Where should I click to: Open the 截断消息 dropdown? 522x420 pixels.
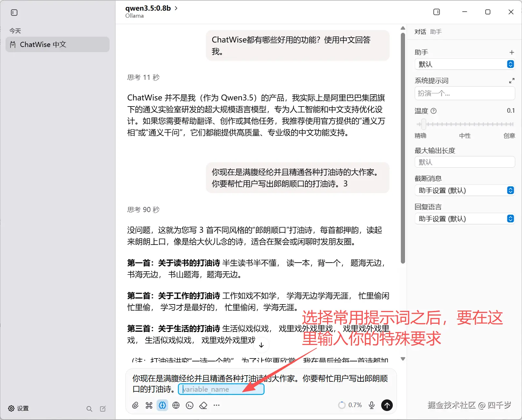pyautogui.click(x=465, y=190)
